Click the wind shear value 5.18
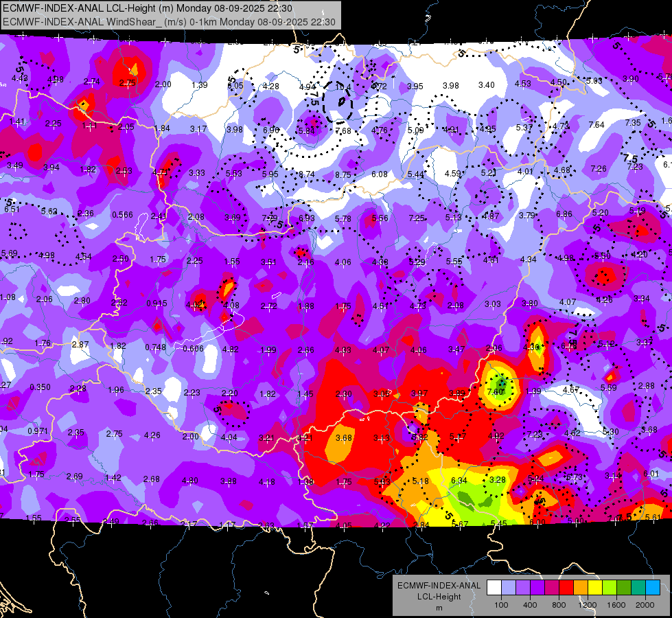Image resolution: width=672 pixels, height=618 pixels. coord(420,481)
